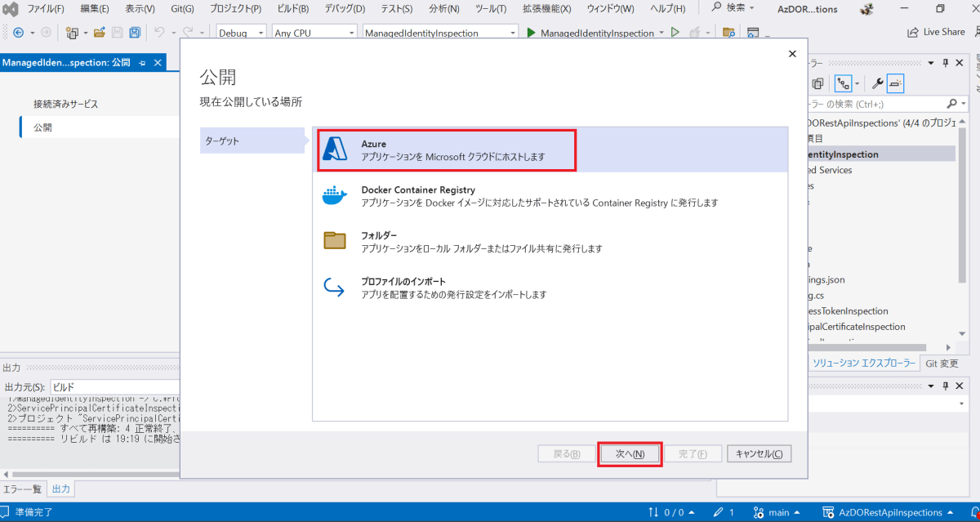Open the デバッグ(D) menu

pyautogui.click(x=343, y=9)
